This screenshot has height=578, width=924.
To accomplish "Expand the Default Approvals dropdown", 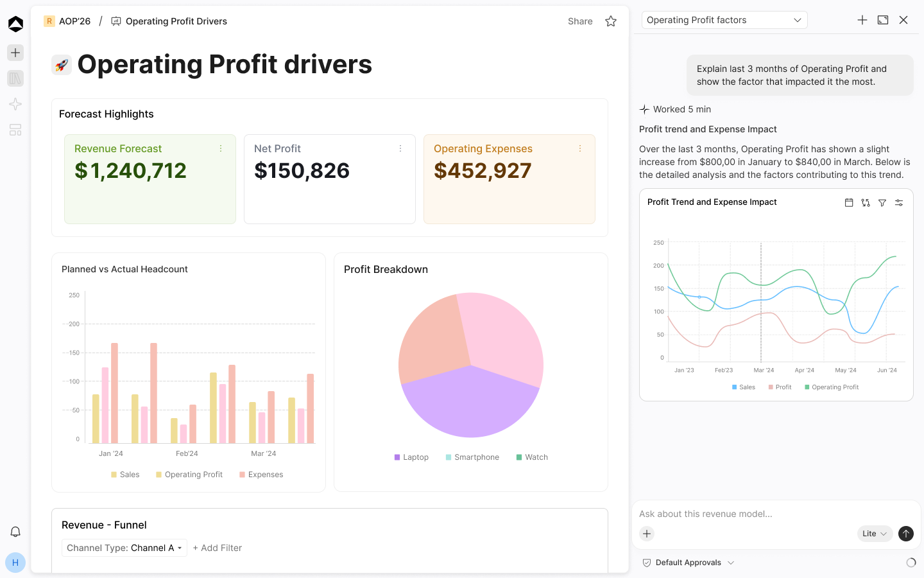I will [x=688, y=563].
